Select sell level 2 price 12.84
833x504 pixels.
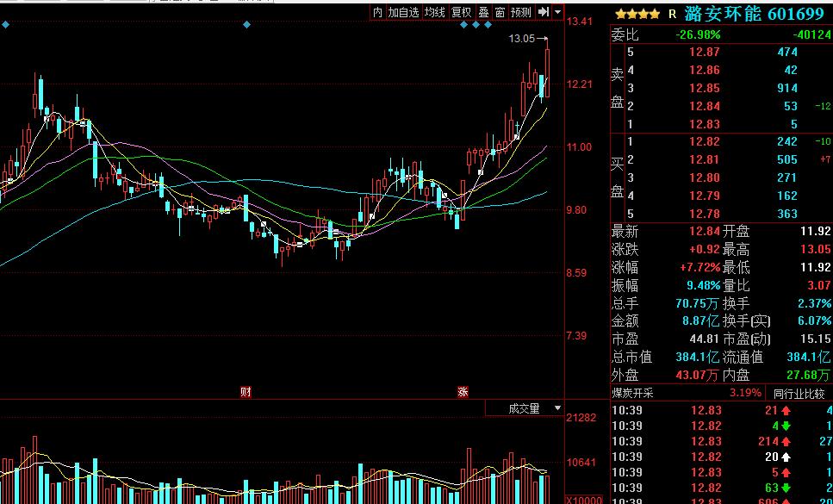tap(705, 106)
